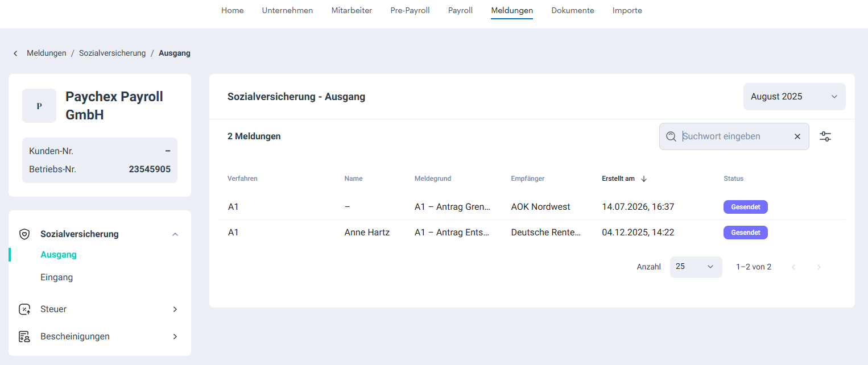Open the August 2025 month dropdown
This screenshot has height=365, width=868.
point(794,97)
